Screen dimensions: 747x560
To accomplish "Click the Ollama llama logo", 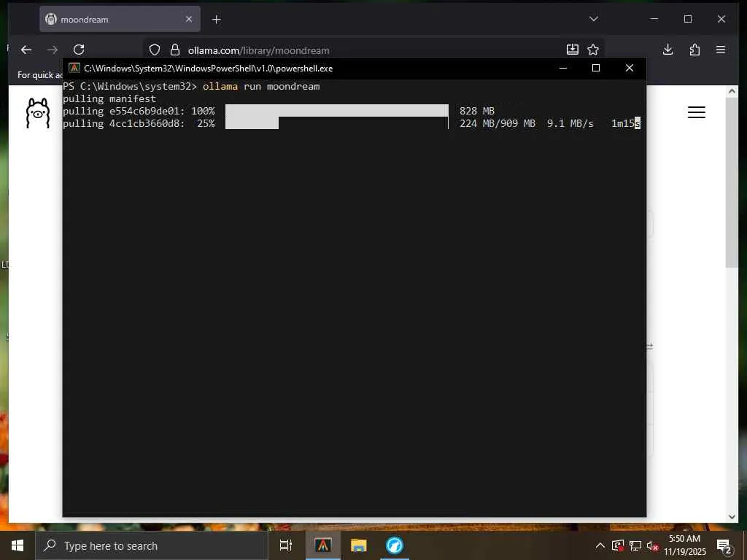I will (38, 113).
